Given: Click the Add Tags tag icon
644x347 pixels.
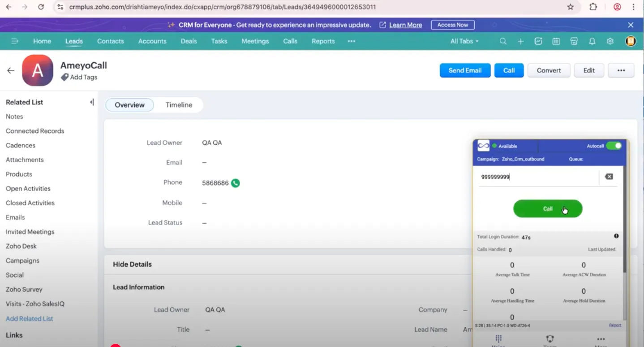Looking at the screenshot, I should tap(64, 77).
